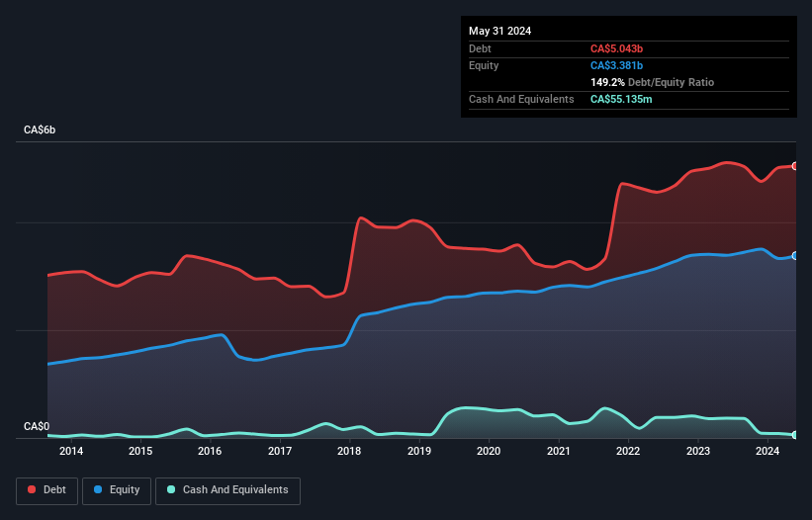The image size is (812, 520).
Task: Click the CA$5.043b debt value
Action: pyautogui.click(x=616, y=48)
